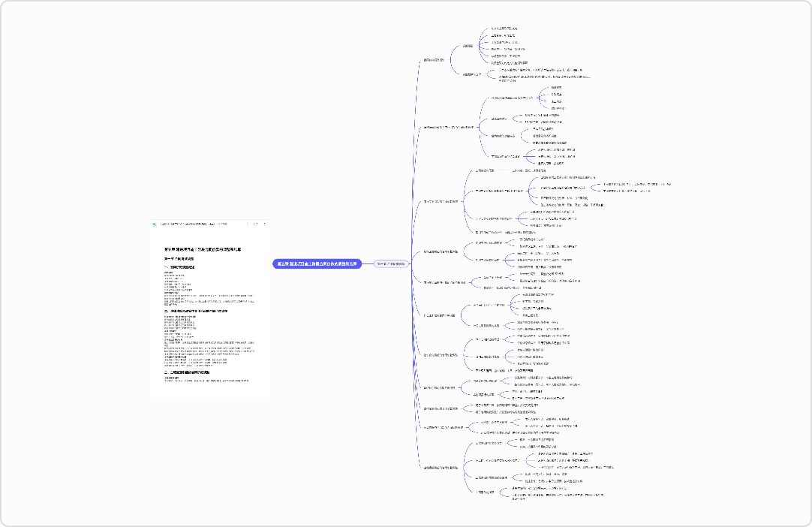Screen dimensions: 812x527
Task: Click the document file icon in preview header
Action: coord(155,224)
